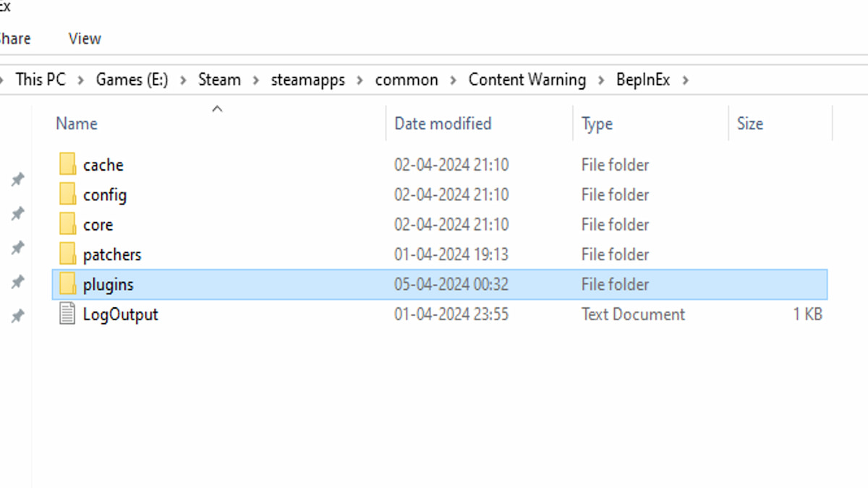Image resolution: width=868 pixels, height=488 pixels.
Task: Open the Share ribbon tab
Action: pos(14,39)
